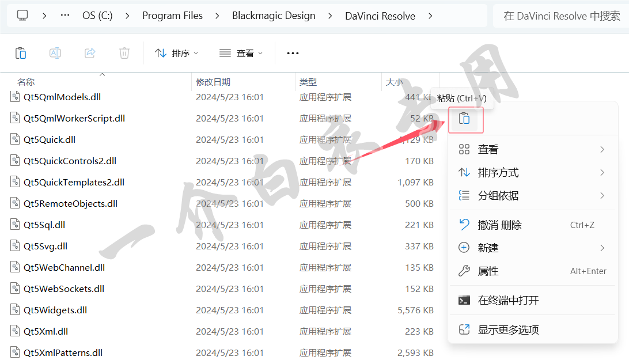Click the plus-circle icon next to 新建
629x364 pixels.
pos(464,248)
